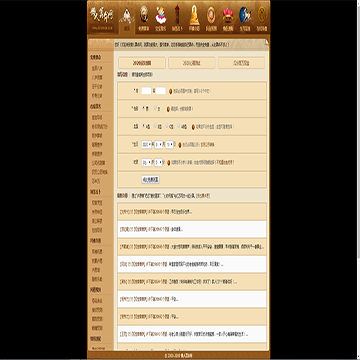Click the site logo calligraphy at top left
Screen dimensions: 360x360
[x=102, y=15]
